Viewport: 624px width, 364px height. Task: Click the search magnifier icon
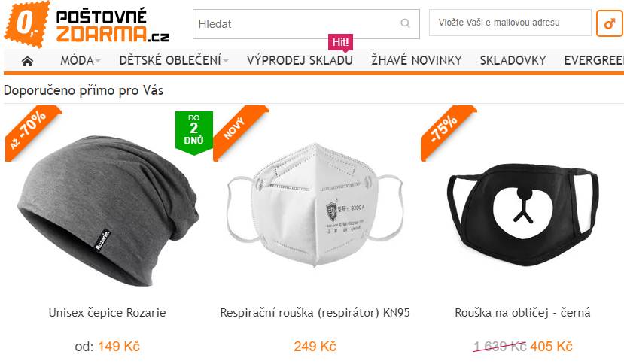click(x=405, y=23)
